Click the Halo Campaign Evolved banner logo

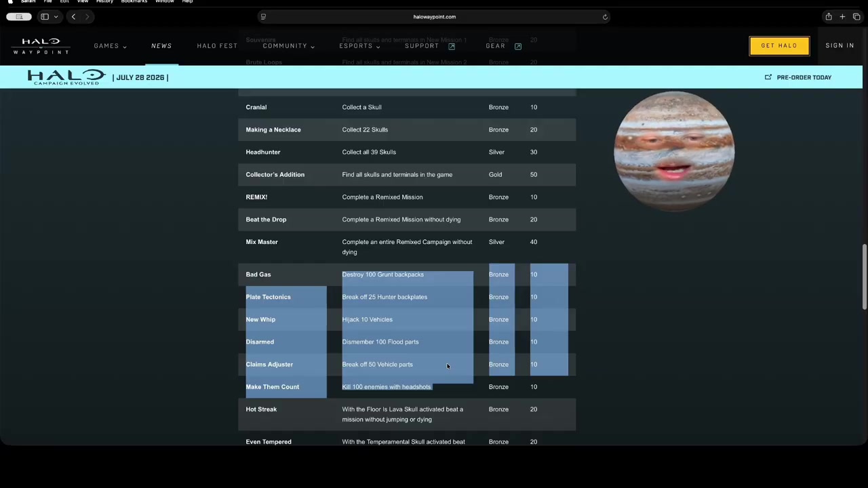pyautogui.click(x=66, y=77)
